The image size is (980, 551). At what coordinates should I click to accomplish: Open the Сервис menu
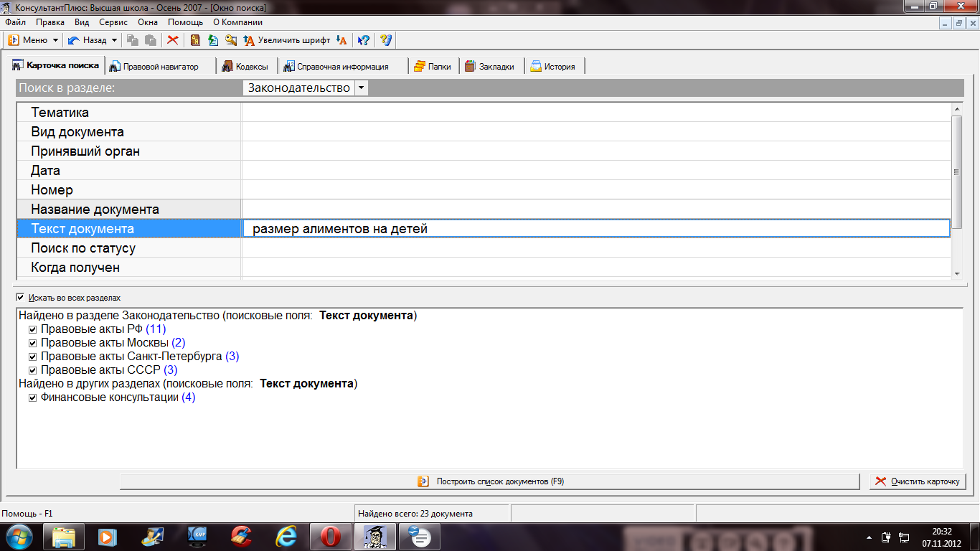point(113,22)
